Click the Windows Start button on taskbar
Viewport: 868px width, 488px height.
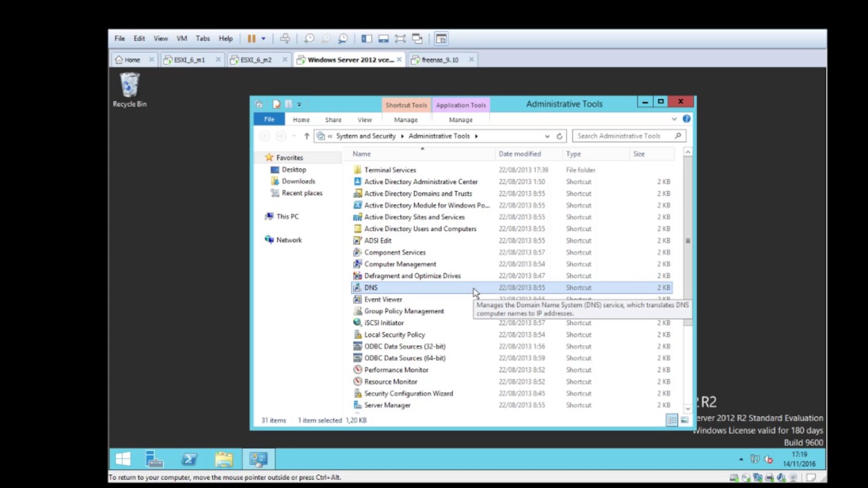click(x=123, y=459)
